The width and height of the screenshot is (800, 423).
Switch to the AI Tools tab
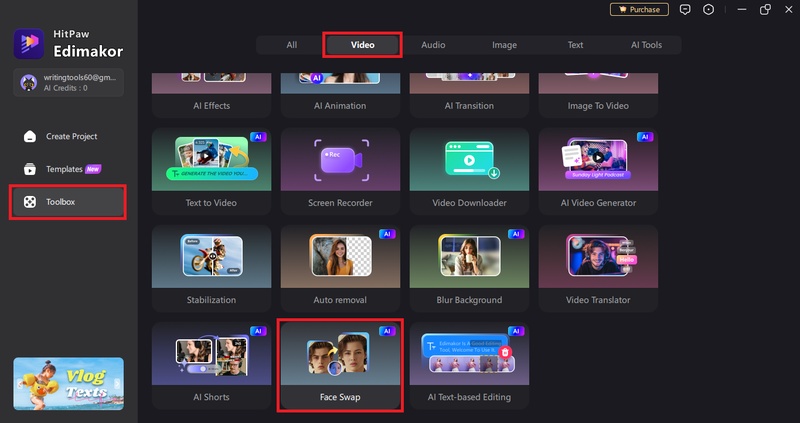tap(646, 45)
